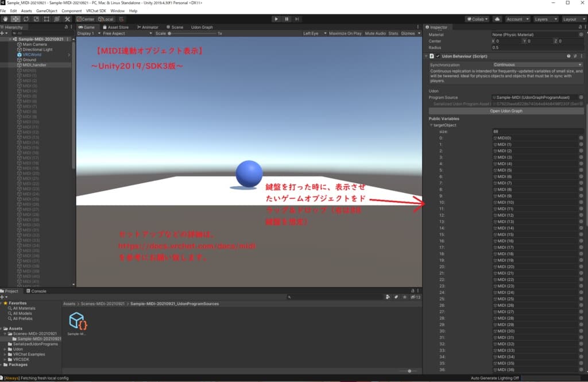
Task: Open the Layers dropdown
Action: pos(544,19)
